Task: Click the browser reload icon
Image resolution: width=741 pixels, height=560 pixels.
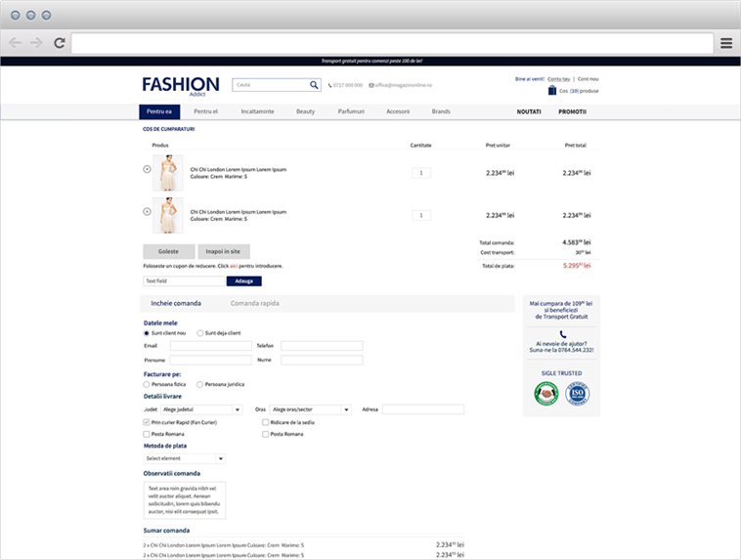Action: tap(60, 43)
